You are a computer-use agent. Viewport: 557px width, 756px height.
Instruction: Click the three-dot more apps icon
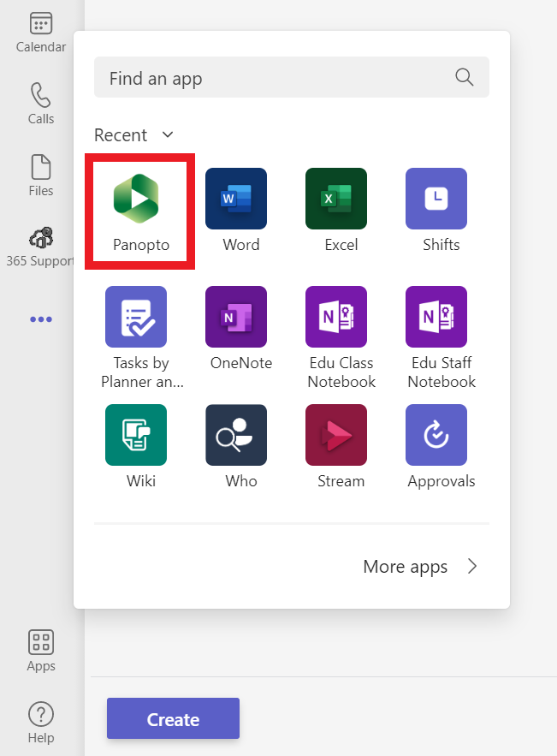click(41, 319)
